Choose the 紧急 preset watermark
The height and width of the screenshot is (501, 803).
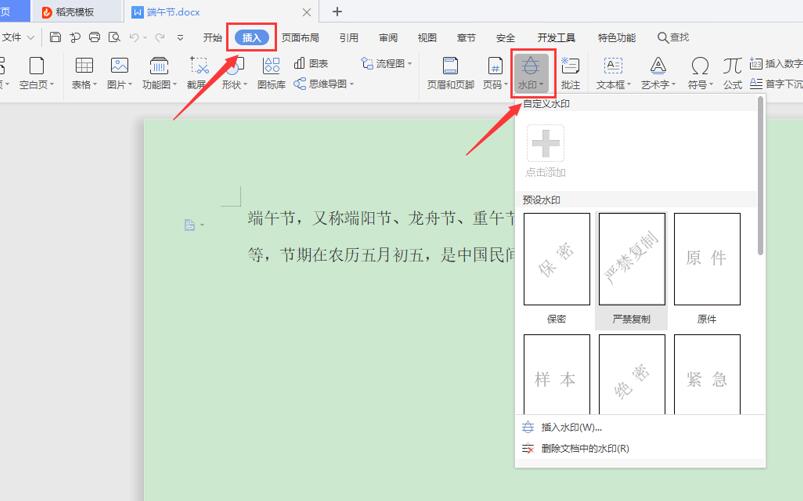pos(707,374)
